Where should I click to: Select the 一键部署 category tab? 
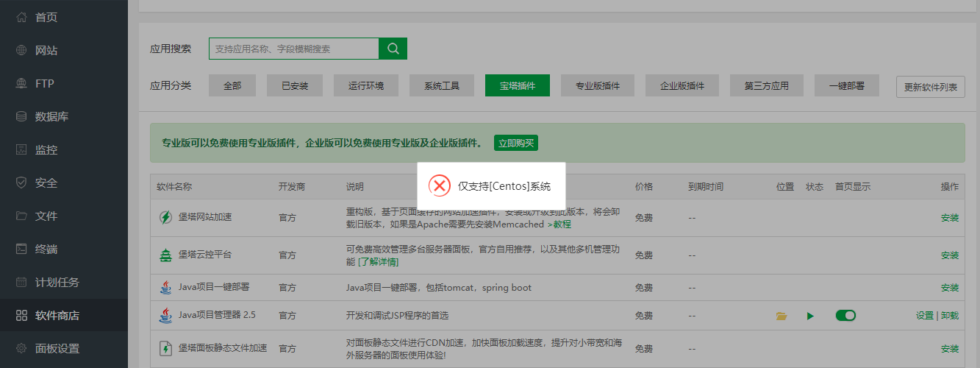click(847, 85)
